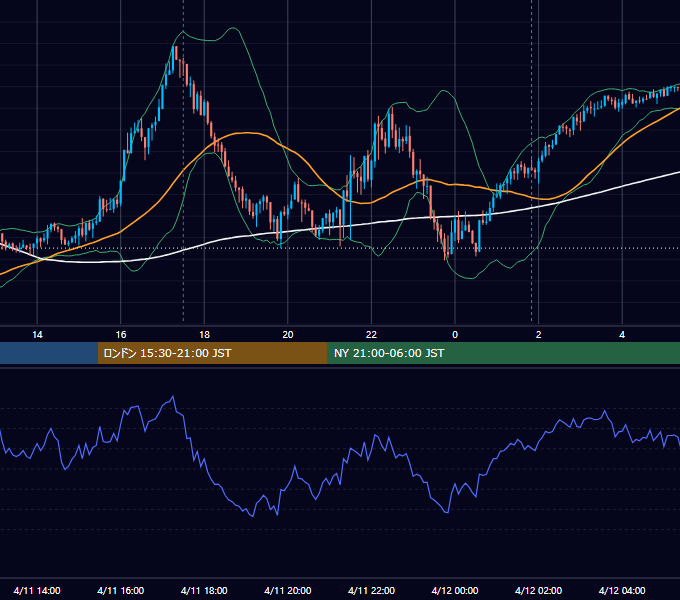
Task: Click the blue session bar before London
Action: [x=49, y=353]
